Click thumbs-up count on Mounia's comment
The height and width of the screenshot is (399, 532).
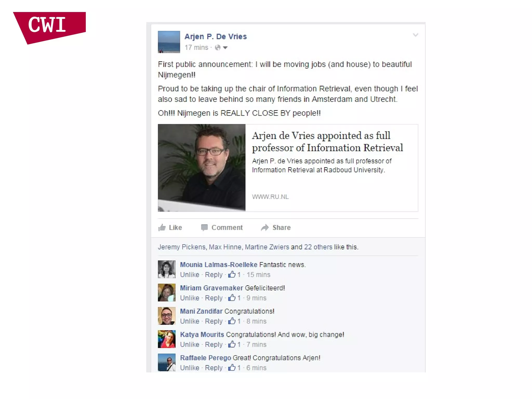click(234, 275)
